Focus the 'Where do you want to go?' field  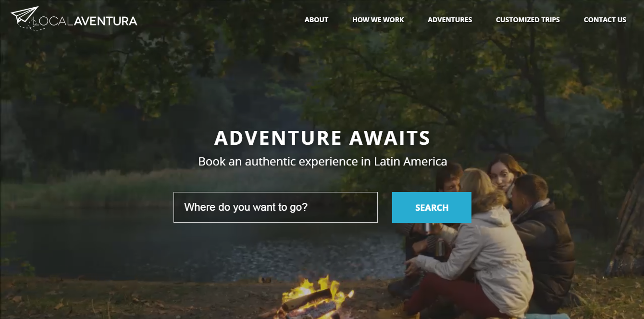275,207
